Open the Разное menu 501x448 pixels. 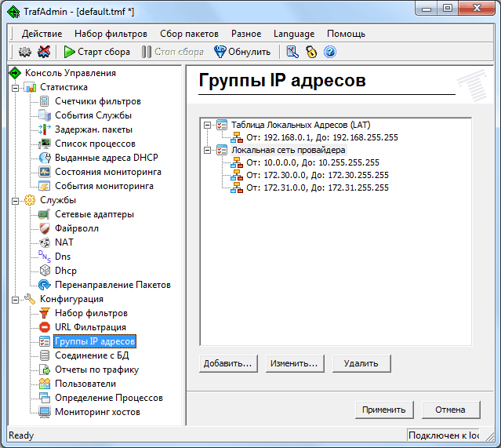[x=246, y=34]
